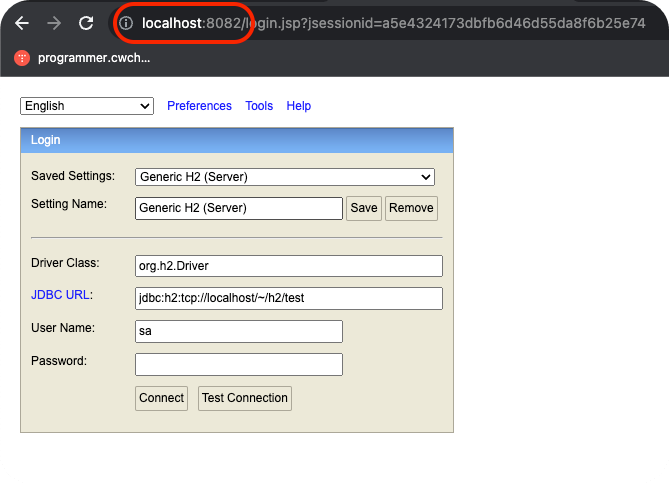Image resolution: width=669 pixels, height=483 pixels.
Task: Click the Login panel header text
Action: pyautogui.click(x=45, y=140)
